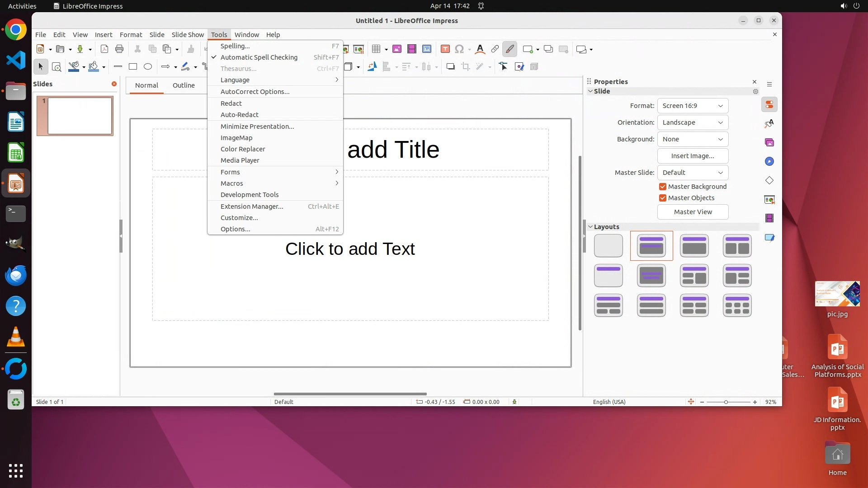Toggle Automatic Spell Checking menu item
868x488 pixels.
tap(259, 57)
